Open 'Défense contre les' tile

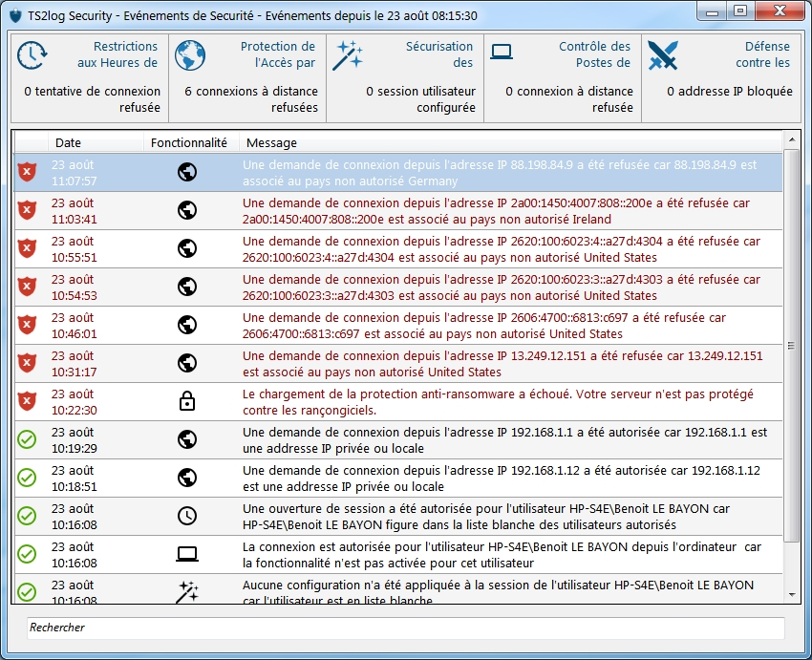[x=721, y=78]
